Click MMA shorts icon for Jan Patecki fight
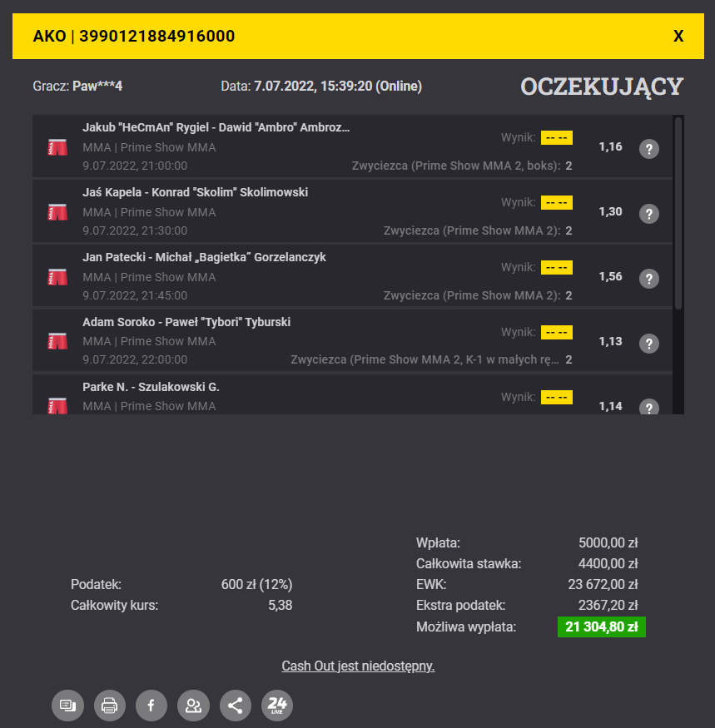 (x=57, y=277)
